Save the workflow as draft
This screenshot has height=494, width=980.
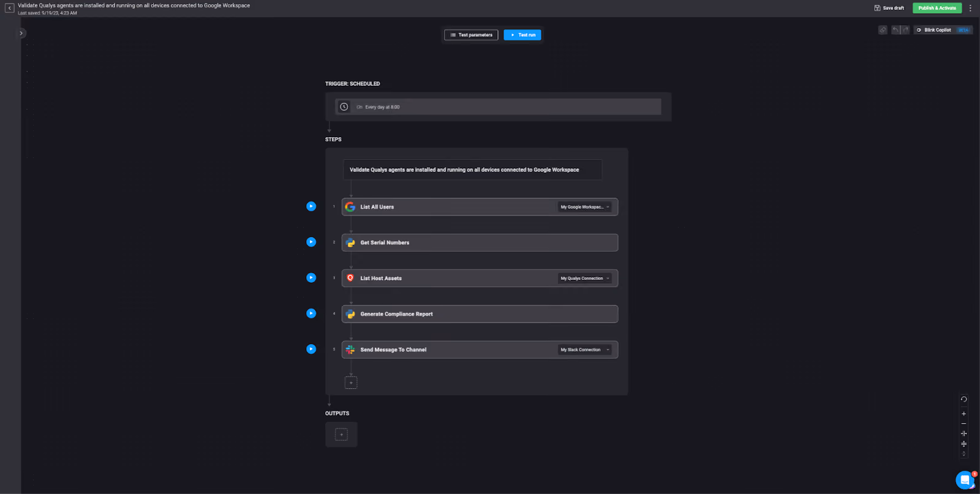pos(889,8)
